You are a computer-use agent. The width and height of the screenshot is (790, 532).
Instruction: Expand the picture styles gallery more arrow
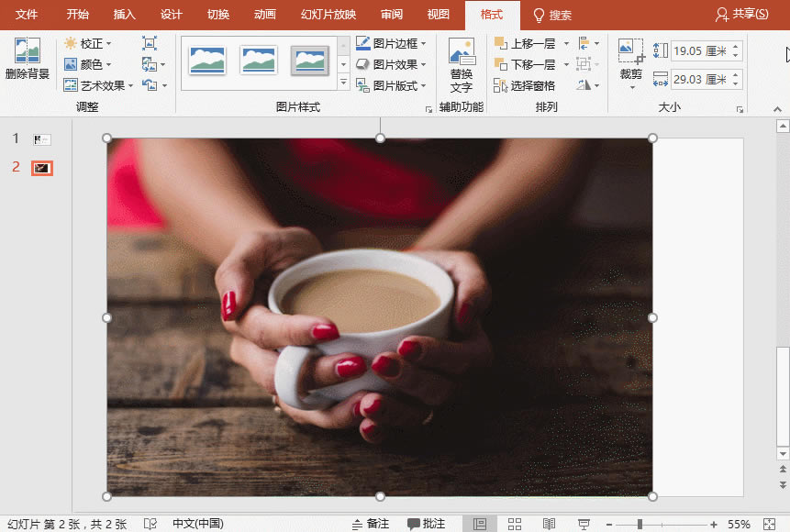[343, 81]
